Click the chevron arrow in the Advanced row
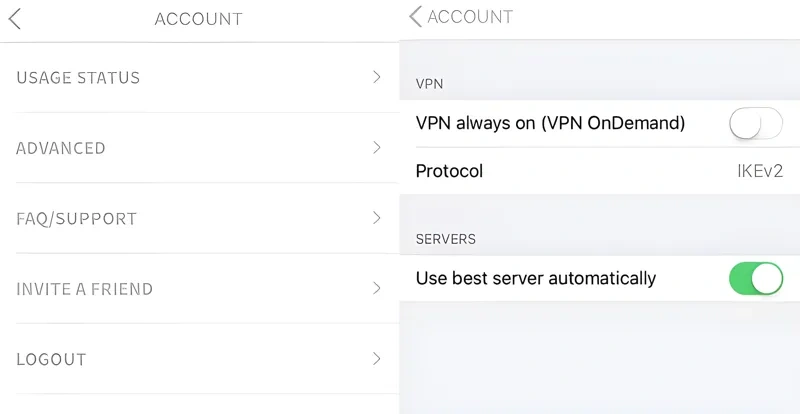 [377, 147]
